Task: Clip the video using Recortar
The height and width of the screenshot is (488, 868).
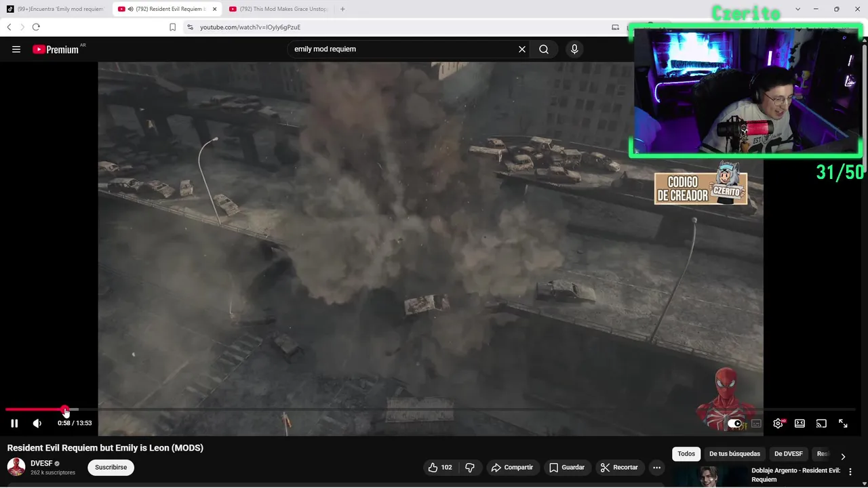Action: [619, 468]
